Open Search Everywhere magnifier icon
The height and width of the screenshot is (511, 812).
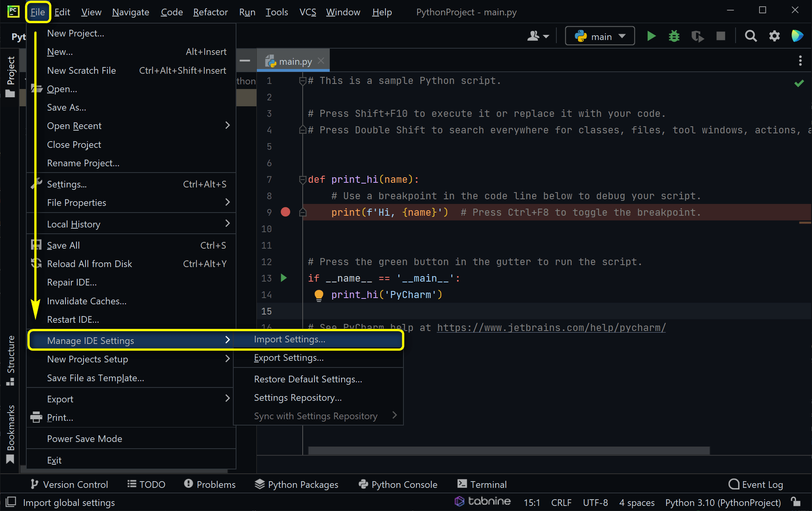750,36
